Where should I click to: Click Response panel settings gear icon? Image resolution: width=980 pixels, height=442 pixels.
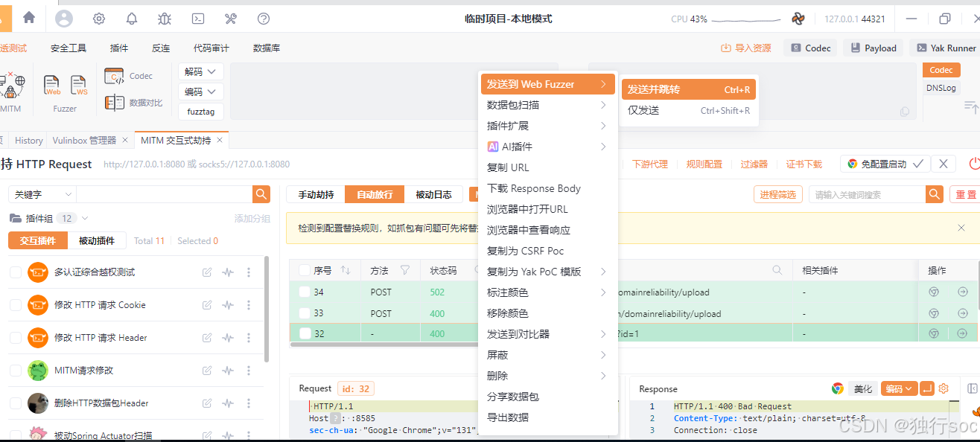click(944, 388)
